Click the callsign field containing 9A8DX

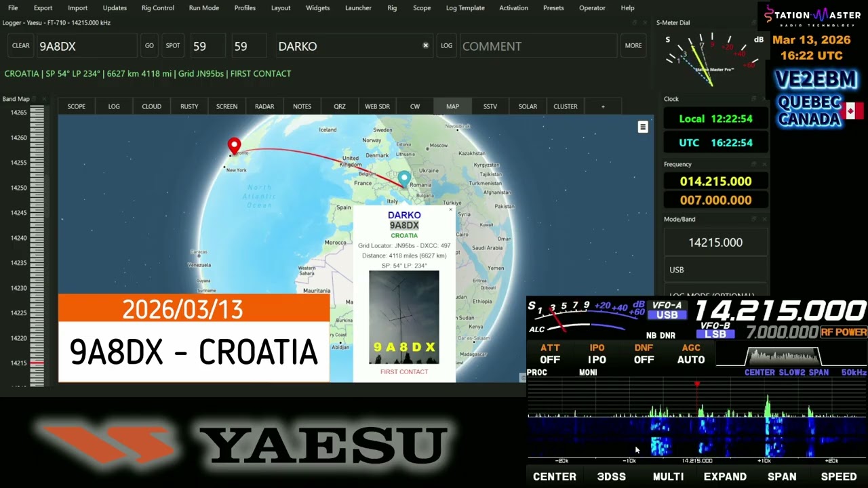coord(86,46)
